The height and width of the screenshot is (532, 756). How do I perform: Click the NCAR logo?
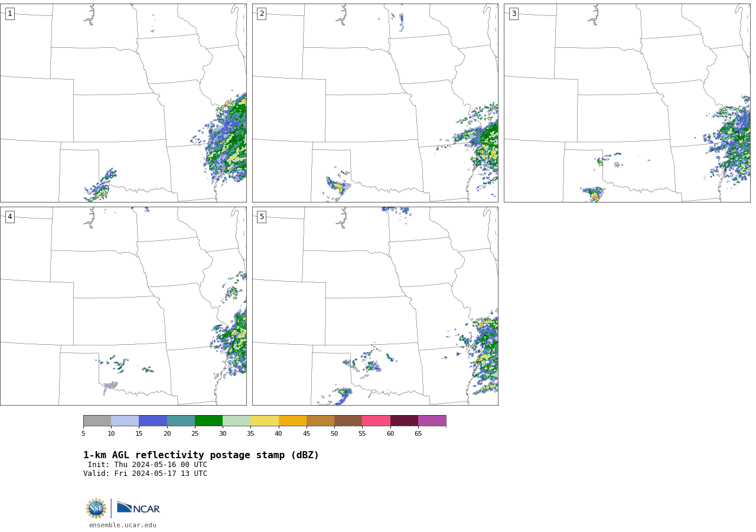click(x=138, y=508)
